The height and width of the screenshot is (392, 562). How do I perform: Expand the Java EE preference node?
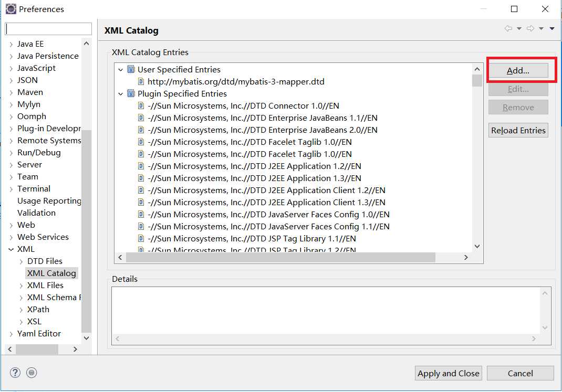(11, 45)
